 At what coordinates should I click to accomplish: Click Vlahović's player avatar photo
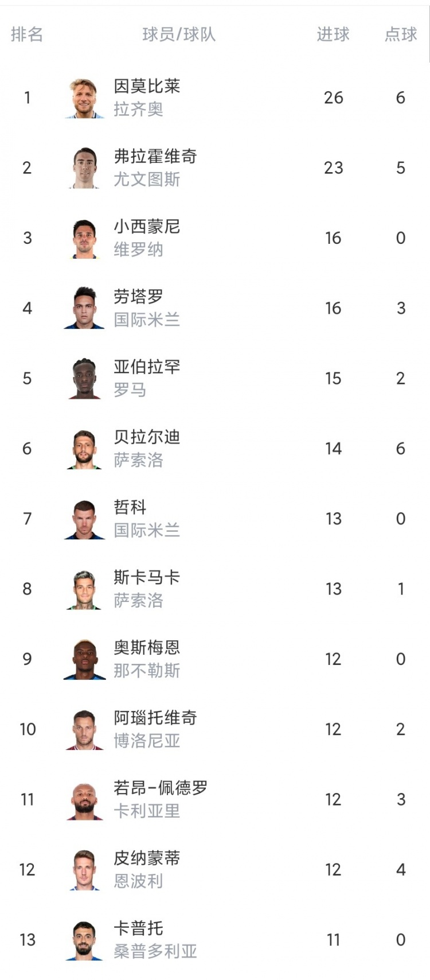coord(84,168)
